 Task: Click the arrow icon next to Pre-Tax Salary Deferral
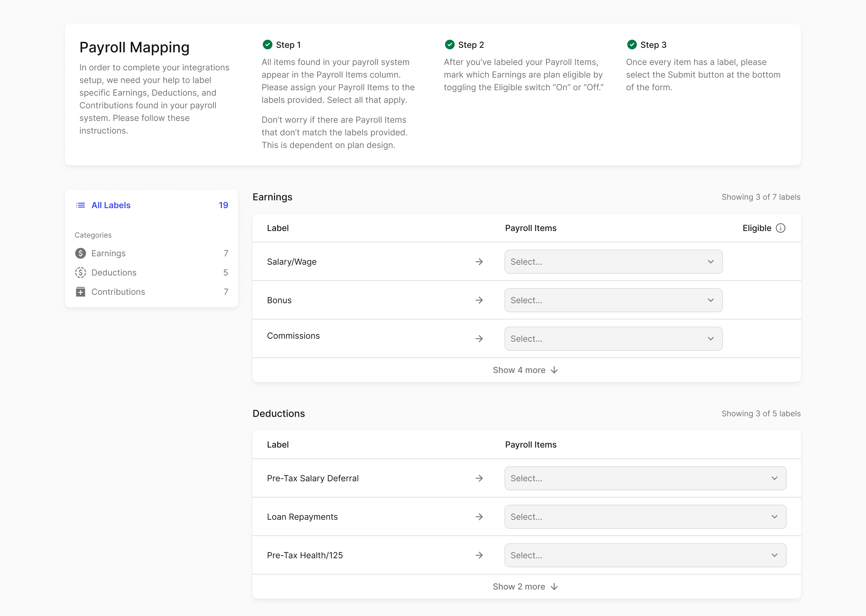click(x=479, y=478)
